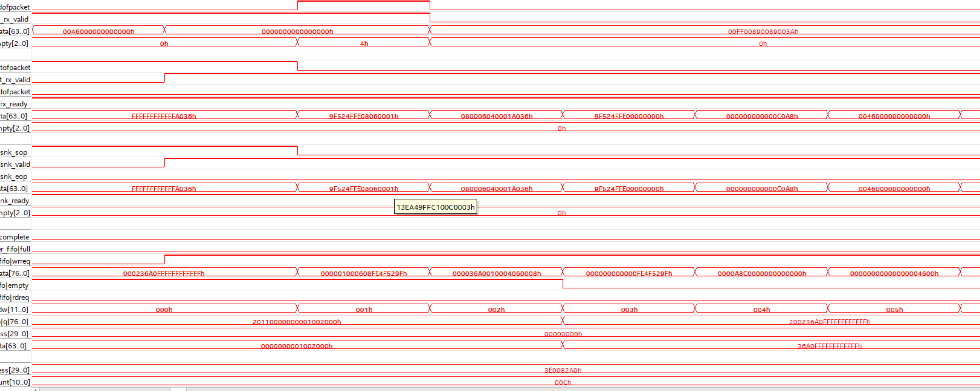Select the fo|empty signal label
980x391 pixels.
[x=15, y=285]
